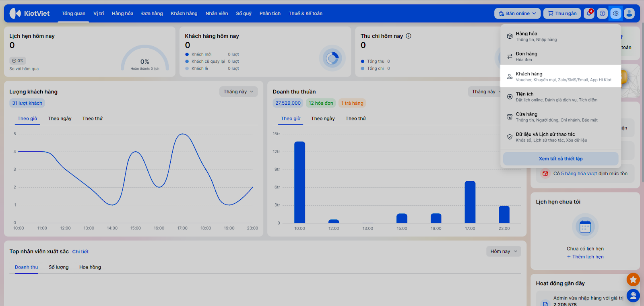The image size is (644, 306).
Task: Select Theo thứ tab in Lượng khách hàng
Action: click(93, 118)
